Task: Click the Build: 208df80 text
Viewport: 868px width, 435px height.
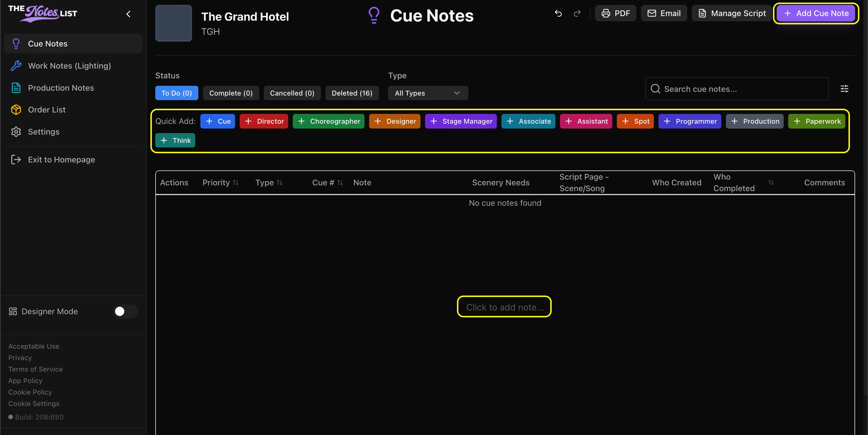Action: pos(39,417)
